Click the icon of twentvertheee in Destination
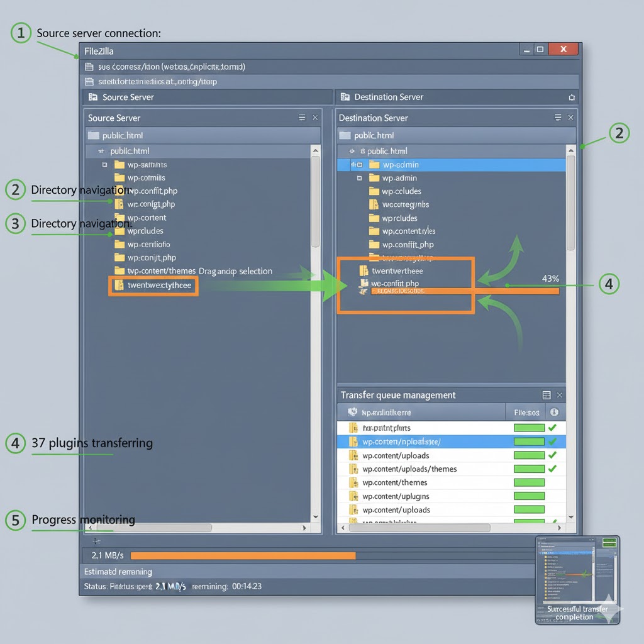Image resolution: width=644 pixels, height=644 pixels. [x=364, y=270]
